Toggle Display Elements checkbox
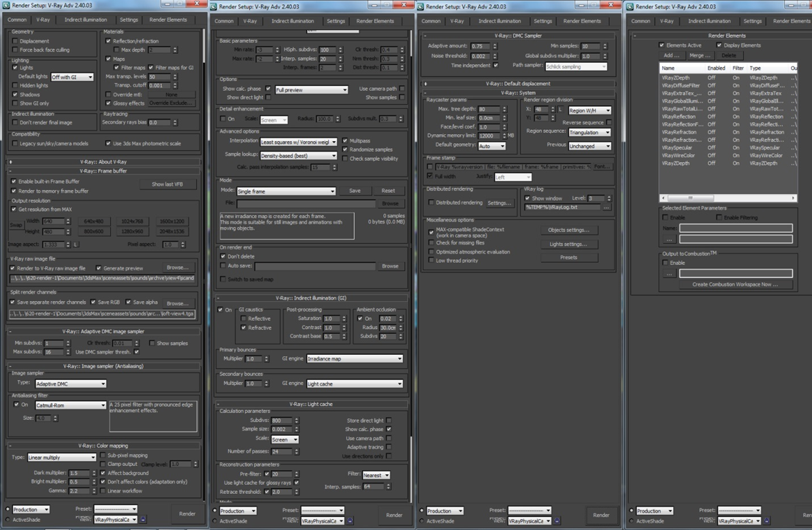 click(719, 45)
